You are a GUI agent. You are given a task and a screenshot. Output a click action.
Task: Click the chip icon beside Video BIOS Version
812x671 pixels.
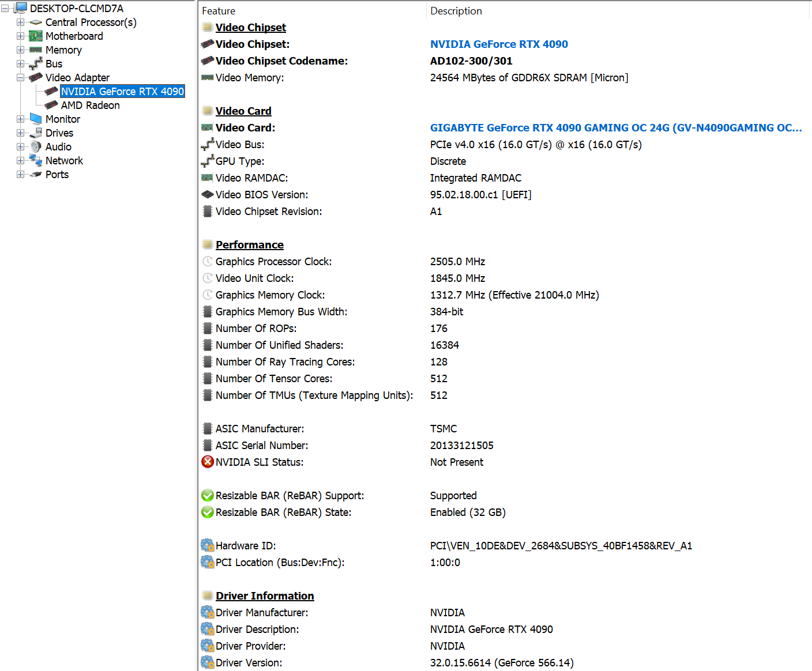(208, 194)
